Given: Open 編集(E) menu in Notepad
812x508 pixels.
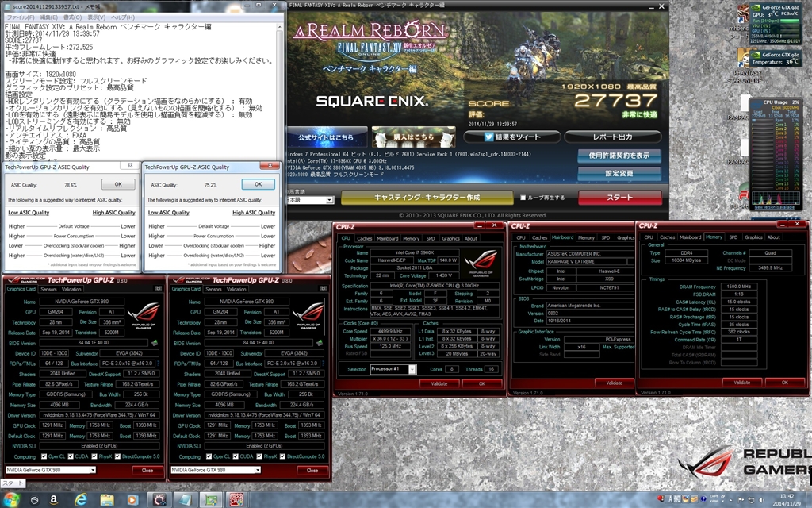Looking at the screenshot, I should pyautogui.click(x=48, y=17).
